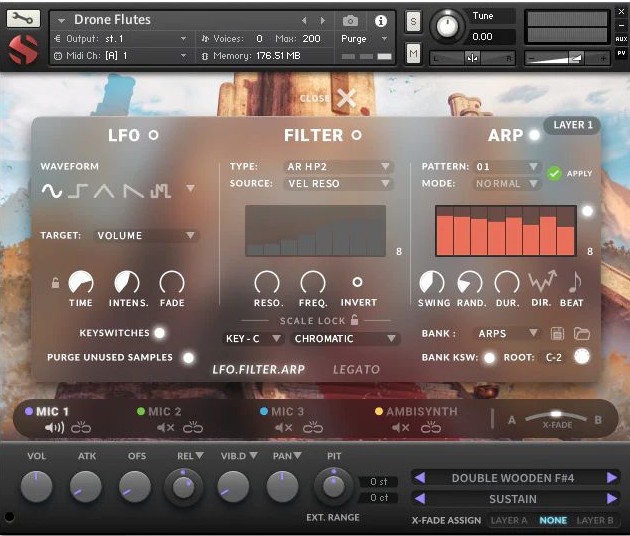The height and width of the screenshot is (536, 630).
Task: Open the arp MODE Normal dropdown
Action: coord(507,184)
